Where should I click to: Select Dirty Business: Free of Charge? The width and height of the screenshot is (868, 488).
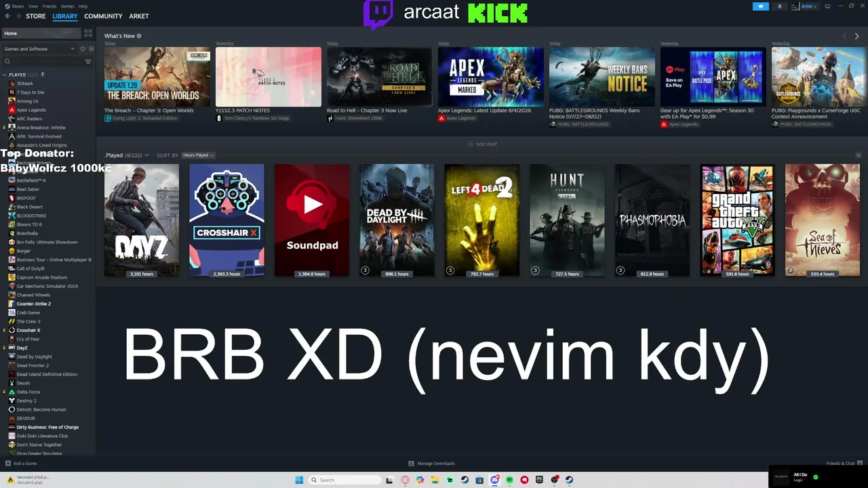(x=47, y=427)
